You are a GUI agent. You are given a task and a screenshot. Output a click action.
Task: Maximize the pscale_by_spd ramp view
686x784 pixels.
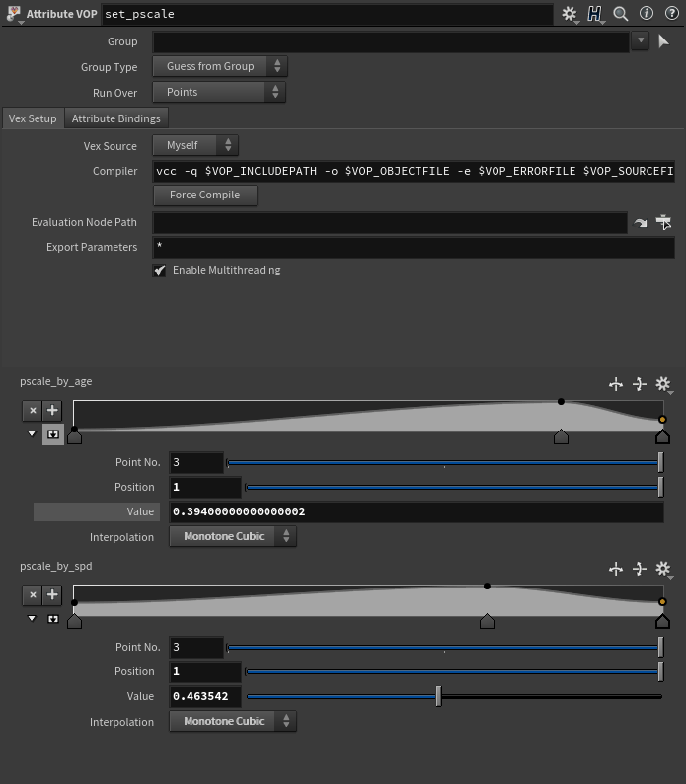click(x=52, y=619)
